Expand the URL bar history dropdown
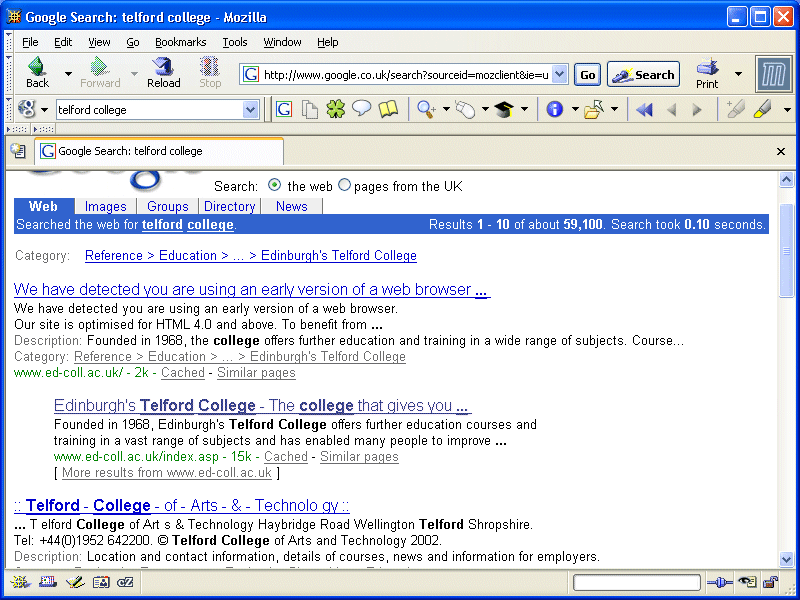This screenshot has height=600, width=800. coord(560,74)
